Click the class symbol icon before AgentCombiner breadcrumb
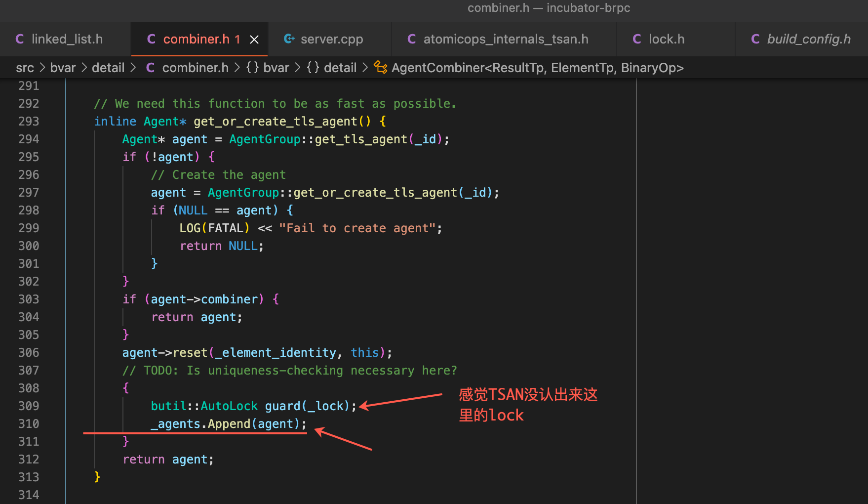 coord(379,68)
